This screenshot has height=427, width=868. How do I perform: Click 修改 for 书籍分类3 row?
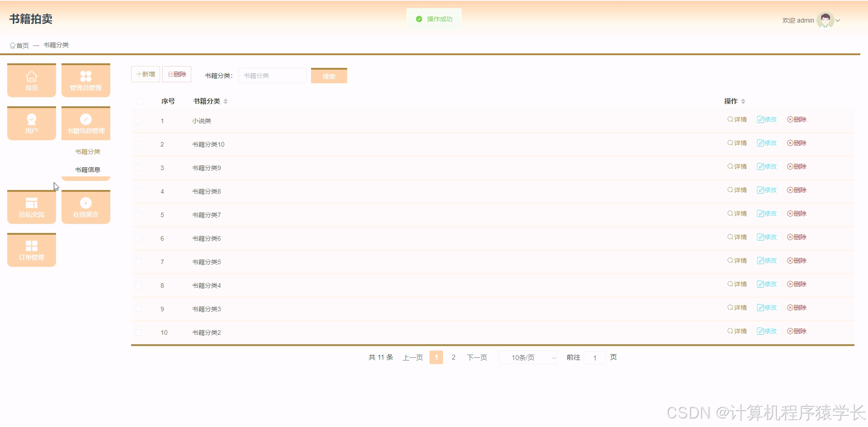(x=767, y=308)
